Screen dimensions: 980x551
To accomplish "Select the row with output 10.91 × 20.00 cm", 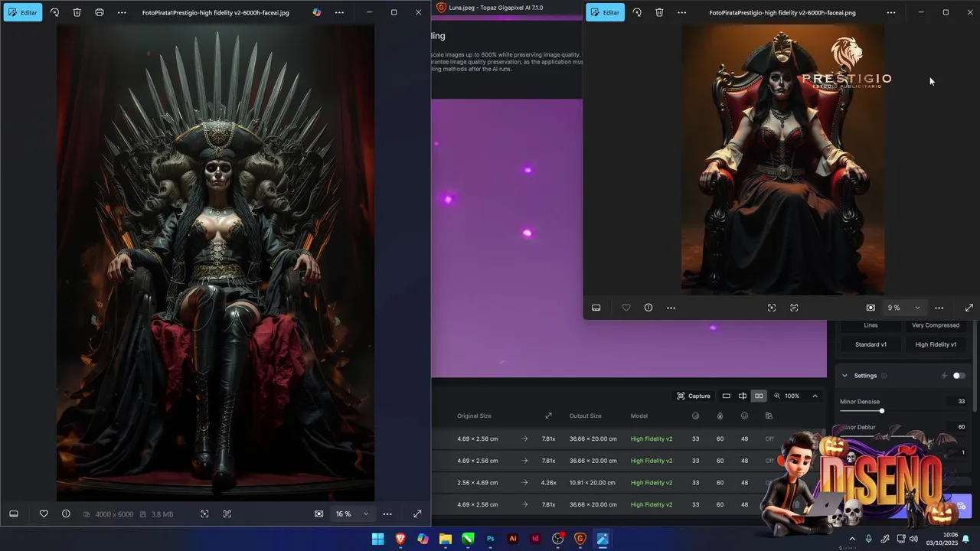I will (629, 483).
